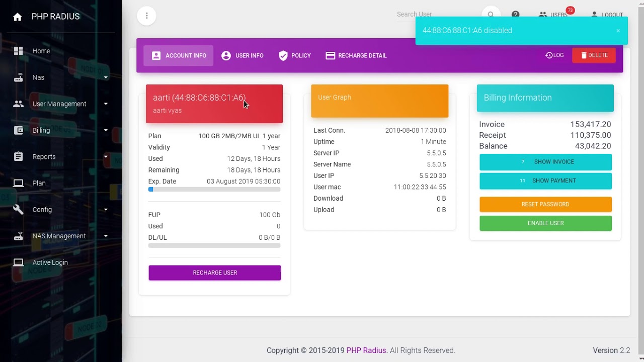Expand the User Management dropdown arrow
Screen dimensions: 644x362
pyautogui.click(x=106, y=104)
